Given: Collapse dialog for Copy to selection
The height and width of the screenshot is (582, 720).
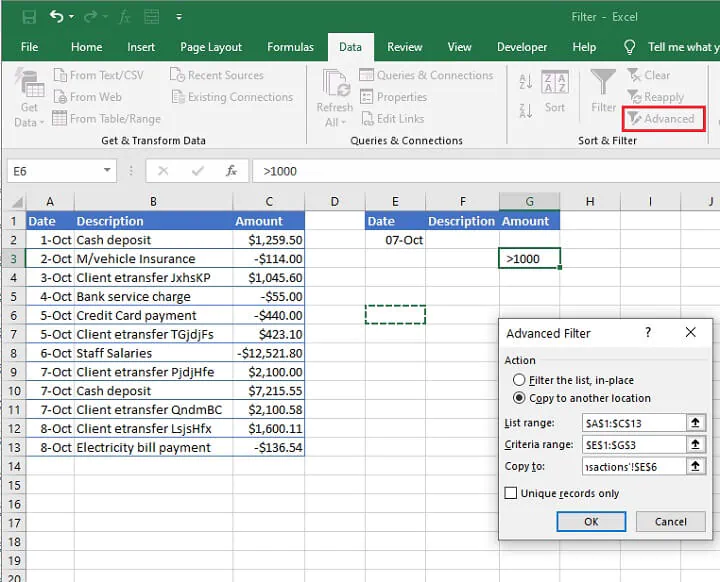Looking at the screenshot, I should click(x=695, y=466).
